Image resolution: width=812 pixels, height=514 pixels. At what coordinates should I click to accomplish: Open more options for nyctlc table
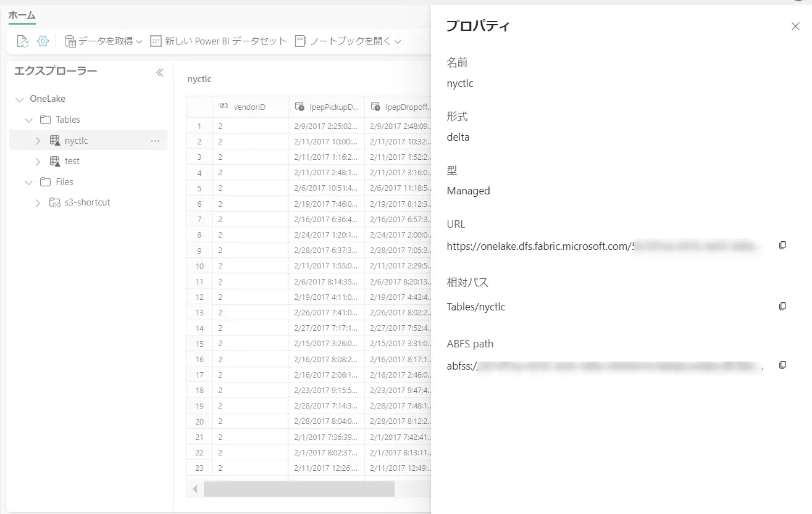pyautogui.click(x=155, y=141)
